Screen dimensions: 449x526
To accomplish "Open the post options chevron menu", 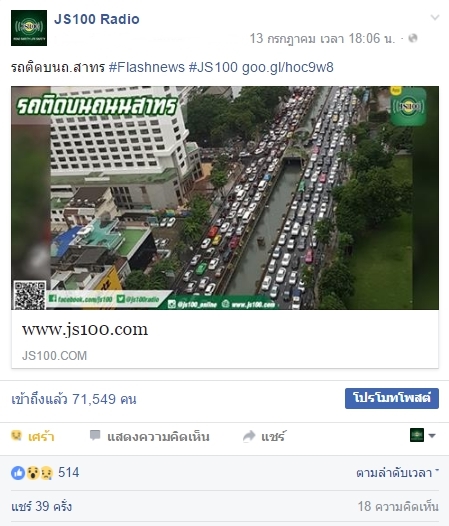I will (x=435, y=17).
